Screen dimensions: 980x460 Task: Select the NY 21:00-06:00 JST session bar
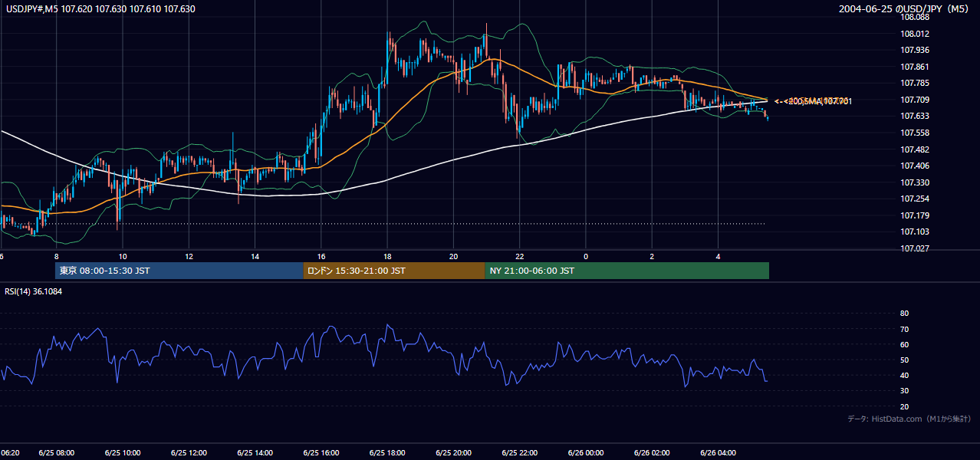[x=626, y=271]
